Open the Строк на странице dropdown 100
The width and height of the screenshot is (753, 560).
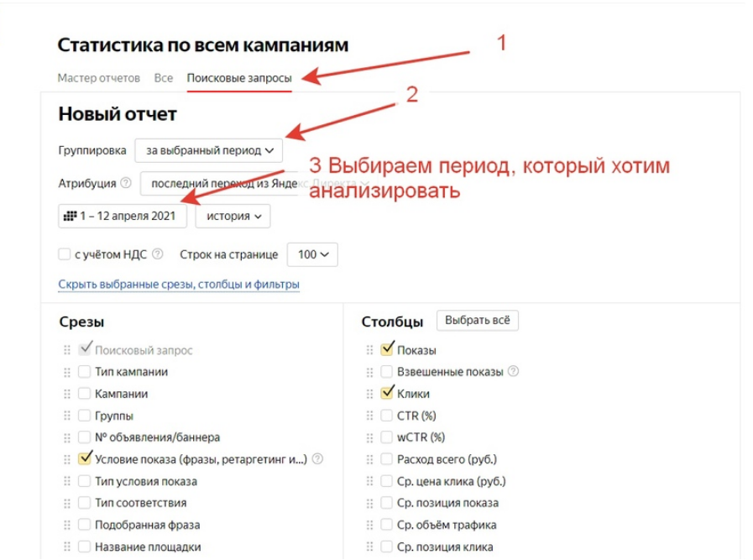(312, 254)
